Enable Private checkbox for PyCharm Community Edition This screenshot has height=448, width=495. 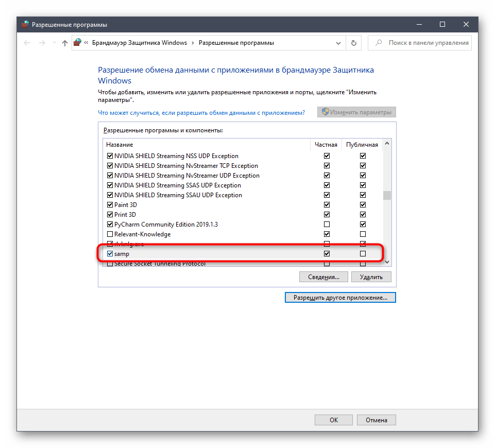327,225
